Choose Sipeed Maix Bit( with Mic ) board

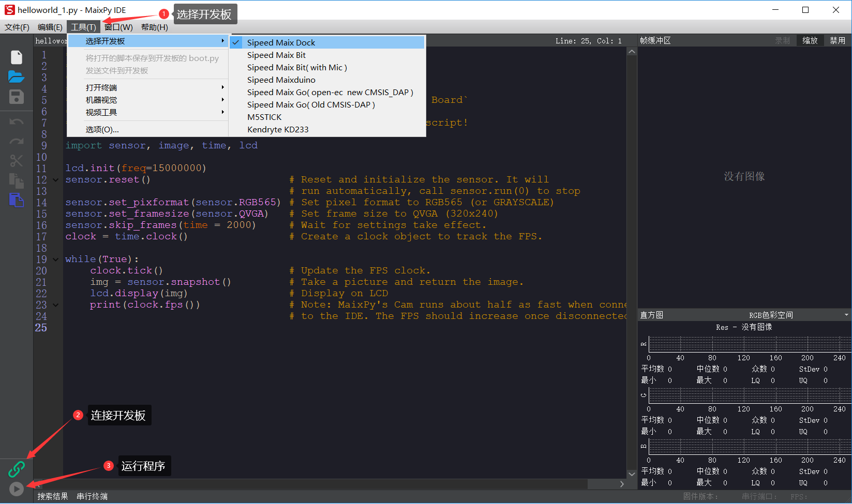pos(327,67)
